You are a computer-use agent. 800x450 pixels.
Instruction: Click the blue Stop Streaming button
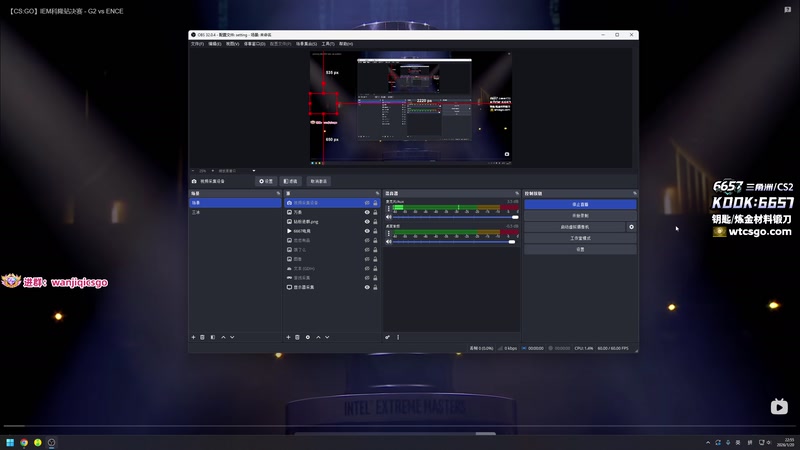pos(580,205)
